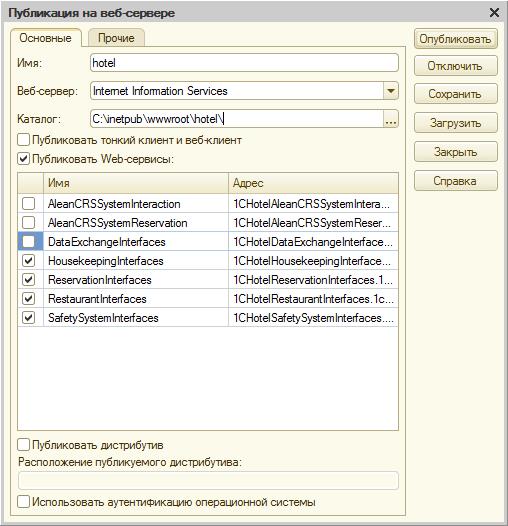Click the catalog browse ellipsis button
Viewport: 508px width, 526px height.
coord(391,119)
